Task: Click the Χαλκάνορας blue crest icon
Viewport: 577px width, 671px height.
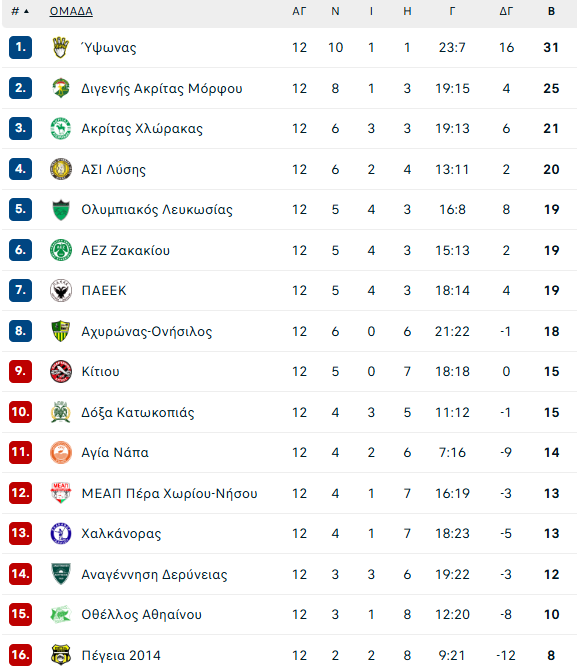Action: 61,533
